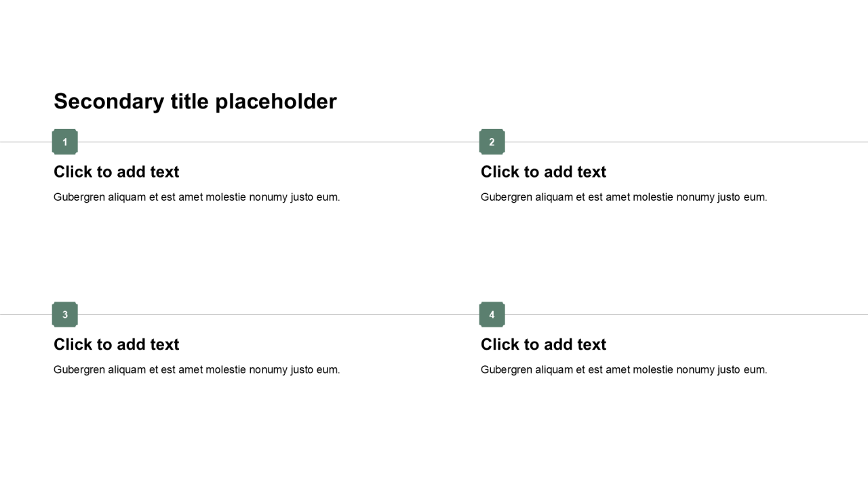Click the green number 3 badge
The image size is (868, 488).
click(x=65, y=314)
